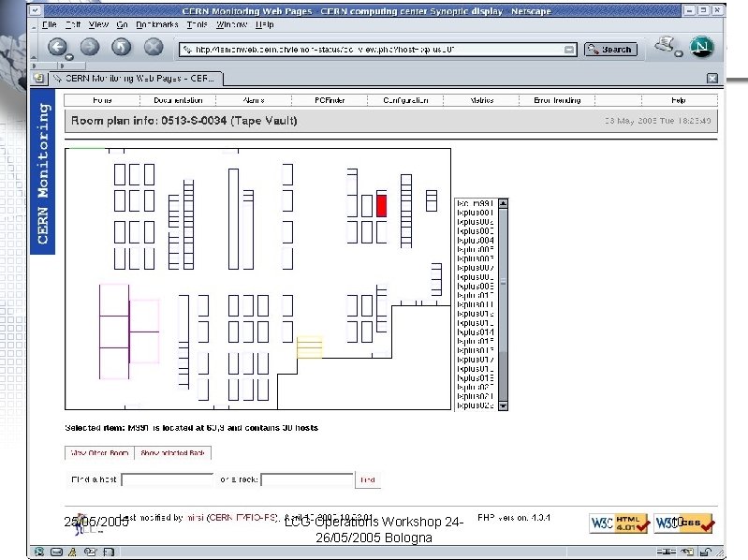Select lxplus004 in the host list
The image size is (748, 560).
[475, 240]
